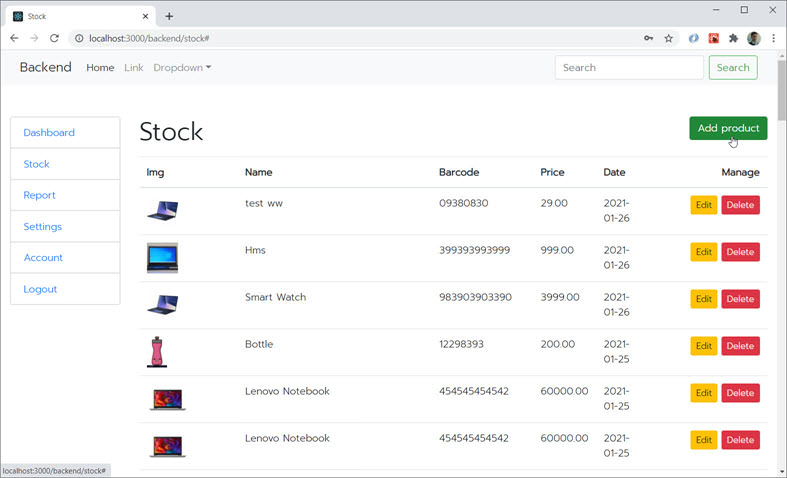Click the Add product button
Viewport: 787px width, 478px height.
pos(728,129)
